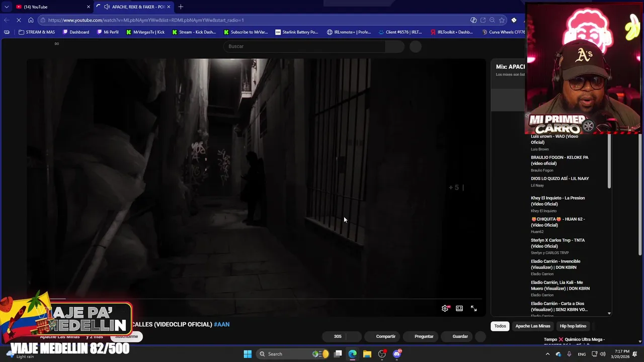
Task: Select the Apache Las Minas filter chip
Action: pos(533,326)
